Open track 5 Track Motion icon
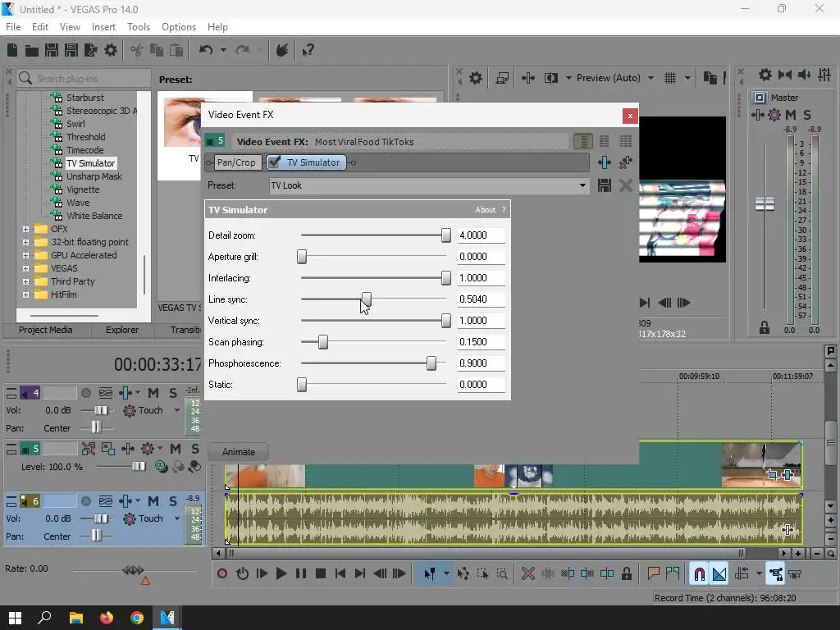 (108, 449)
